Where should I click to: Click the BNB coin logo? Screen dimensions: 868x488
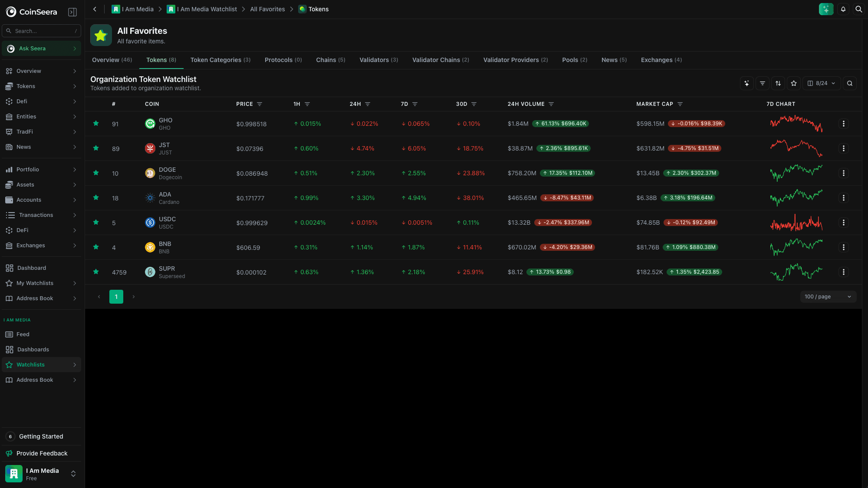[x=150, y=247]
